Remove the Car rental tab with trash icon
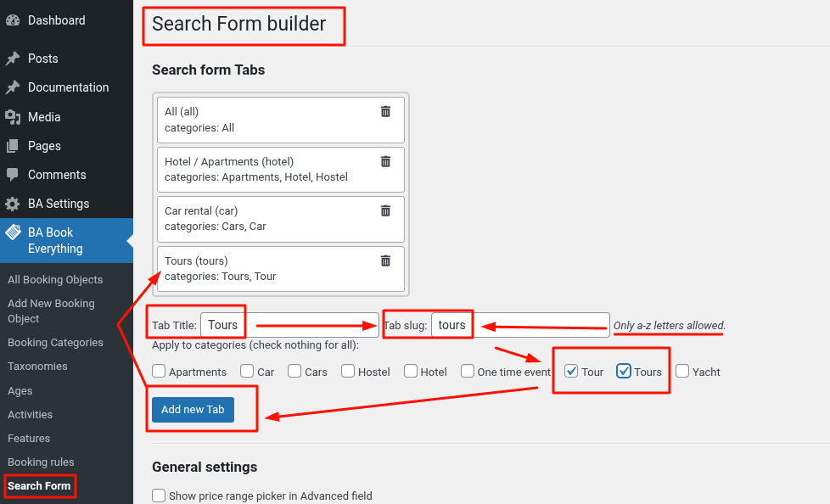The height and width of the screenshot is (504, 830). [x=385, y=210]
